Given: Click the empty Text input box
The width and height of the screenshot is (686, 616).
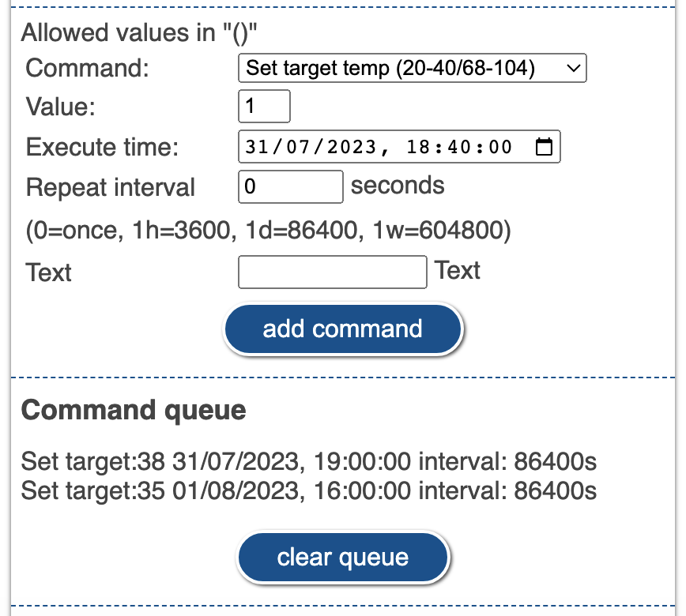Looking at the screenshot, I should click(x=332, y=272).
